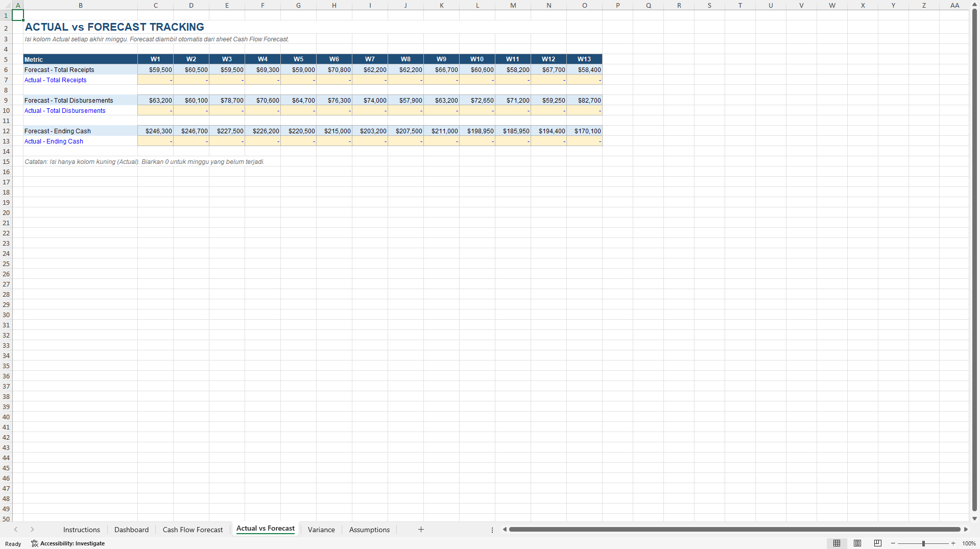Switch to Page Break Preview icon
980x549 pixels.
tap(878, 543)
